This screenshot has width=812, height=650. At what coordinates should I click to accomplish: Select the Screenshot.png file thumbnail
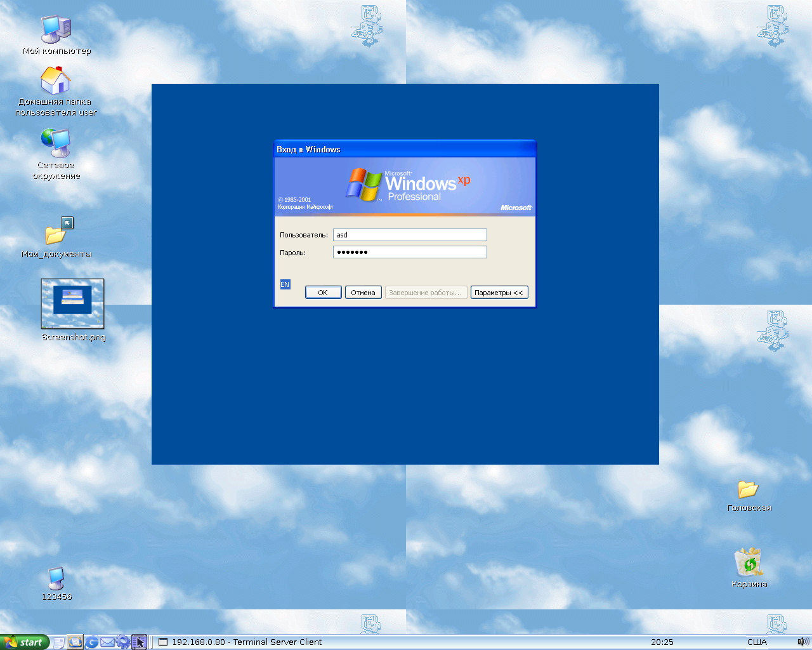coord(72,303)
